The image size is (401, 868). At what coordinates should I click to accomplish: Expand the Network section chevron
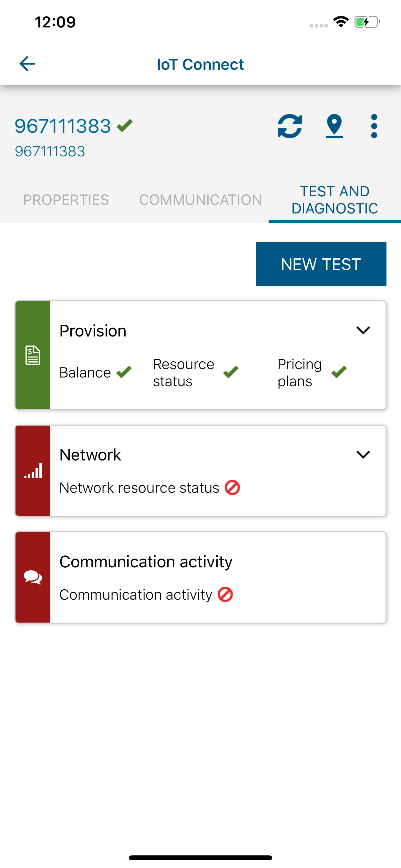[x=363, y=454]
